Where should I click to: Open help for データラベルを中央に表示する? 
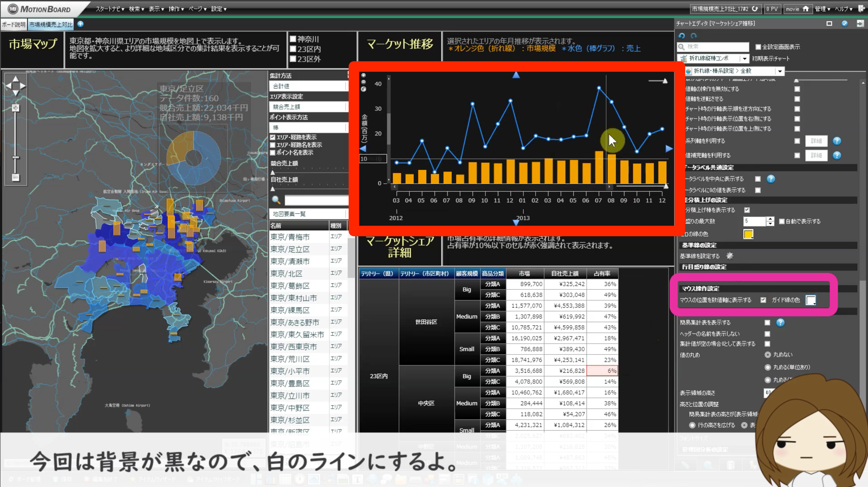click(x=771, y=179)
